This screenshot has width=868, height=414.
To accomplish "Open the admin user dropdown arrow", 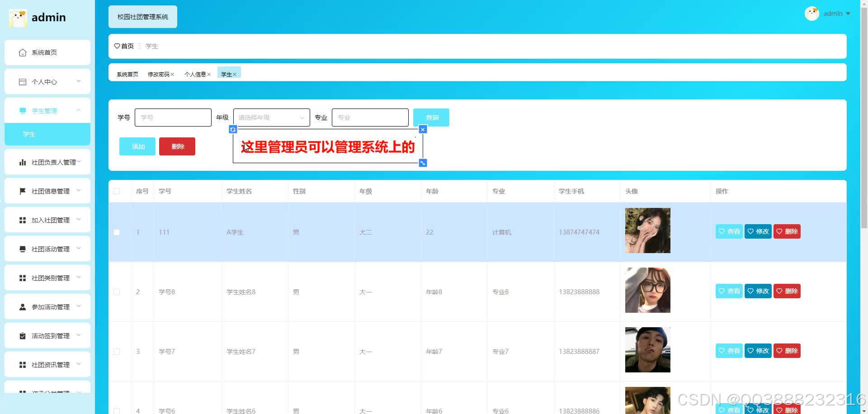I will click(x=848, y=14).
